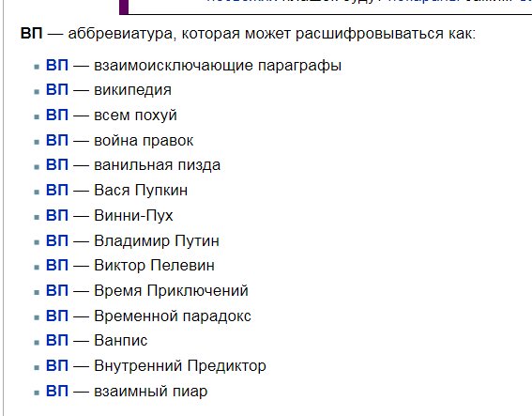Click the bullet marker before взаимоисключающие параграфы
Image resolution: width=532 pixels, height=416 pixels.
tap(37, 67)
